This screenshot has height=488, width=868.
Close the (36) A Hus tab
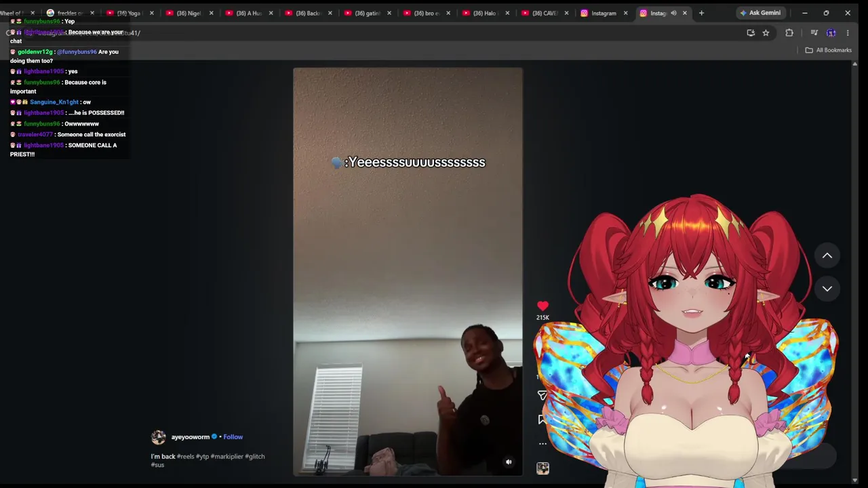click(271, 13)
